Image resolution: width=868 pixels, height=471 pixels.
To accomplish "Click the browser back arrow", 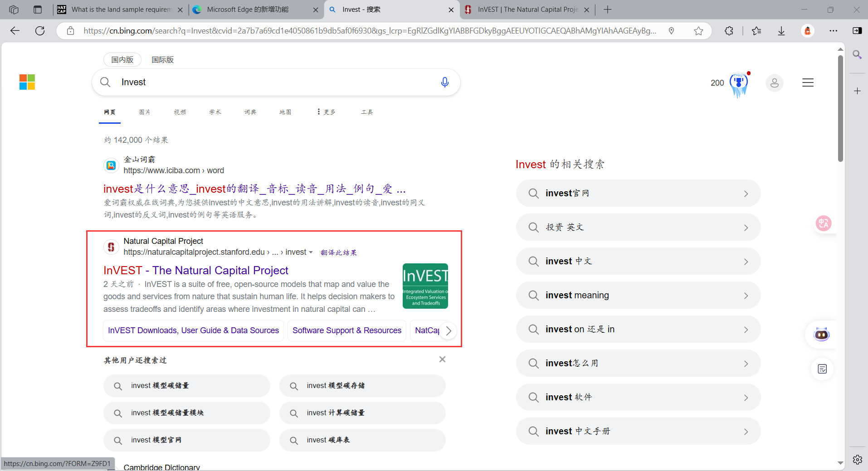I will pos(15,31).
